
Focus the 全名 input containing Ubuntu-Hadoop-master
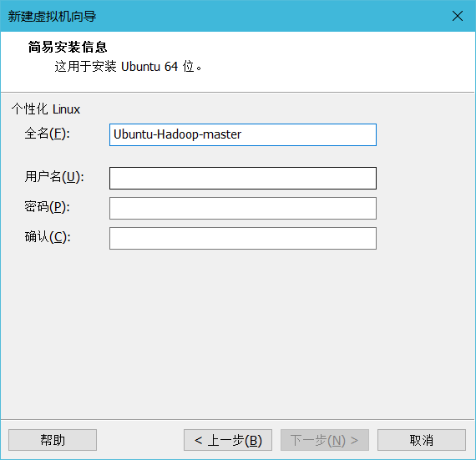tap(243, 134)
